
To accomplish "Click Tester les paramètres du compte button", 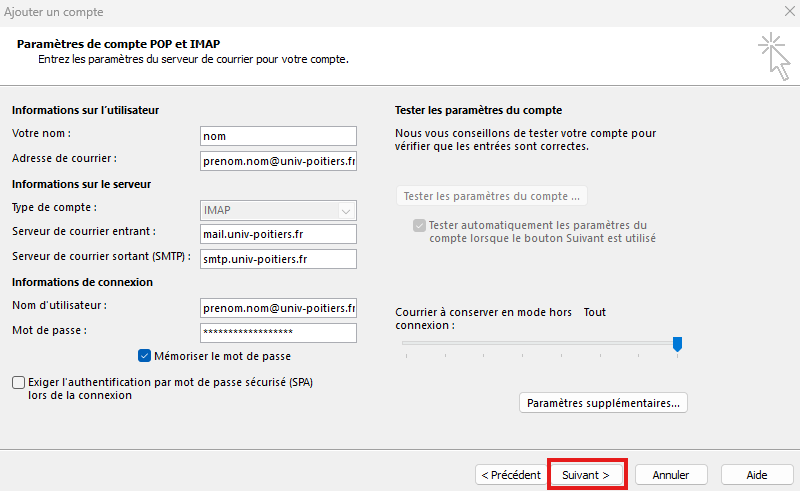I will (491, 195).
